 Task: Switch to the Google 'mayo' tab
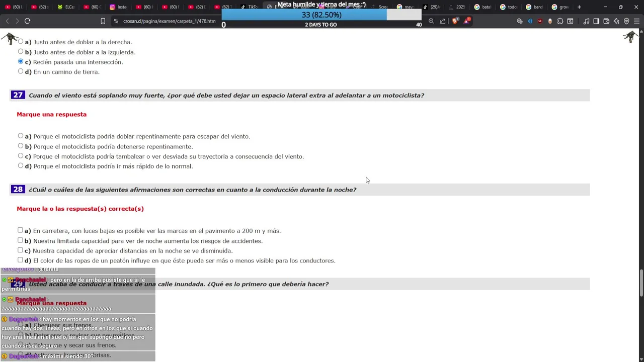[x=406, y=7]
